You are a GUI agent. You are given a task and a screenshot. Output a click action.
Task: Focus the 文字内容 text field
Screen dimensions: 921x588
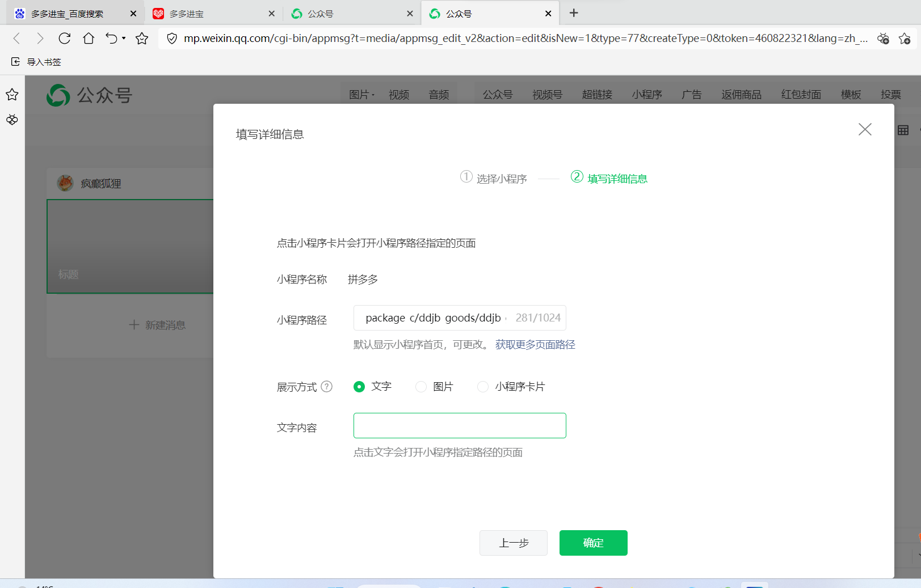point(460,426)
